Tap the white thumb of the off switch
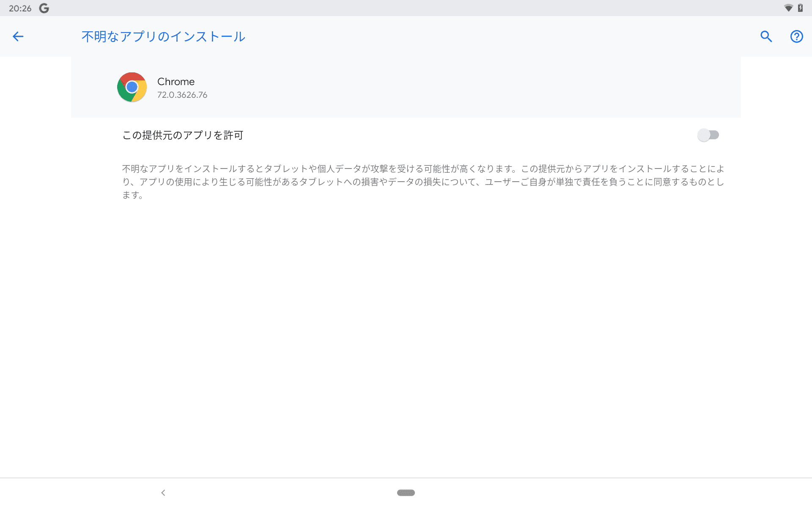 [x=703, y=135]
